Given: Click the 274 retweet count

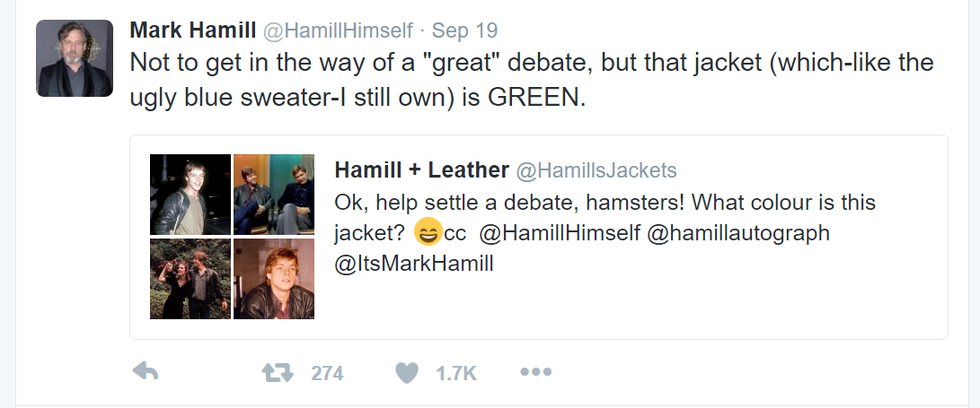Looking at the screenshot, I should tap(327, 373).
